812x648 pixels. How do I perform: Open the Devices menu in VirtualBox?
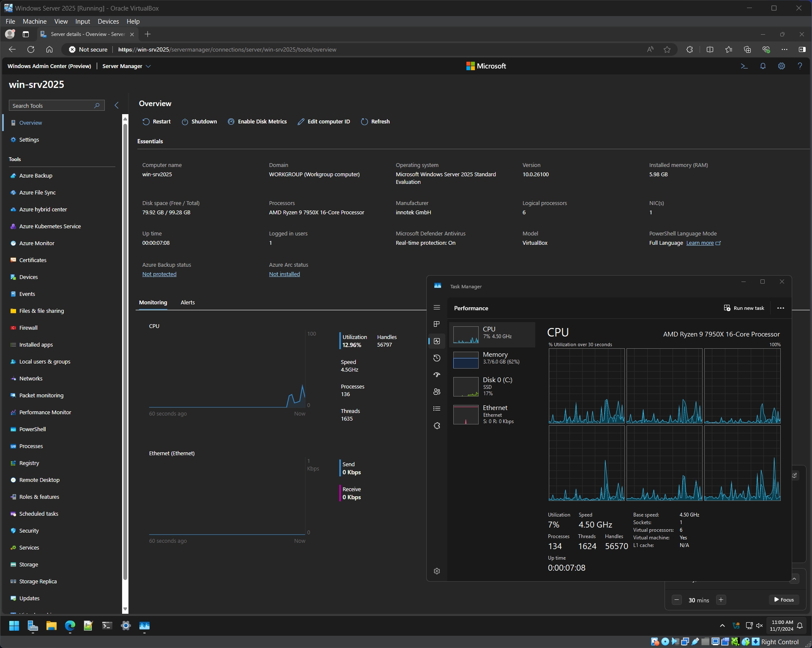pyautogui.click(x=108, y=22)
